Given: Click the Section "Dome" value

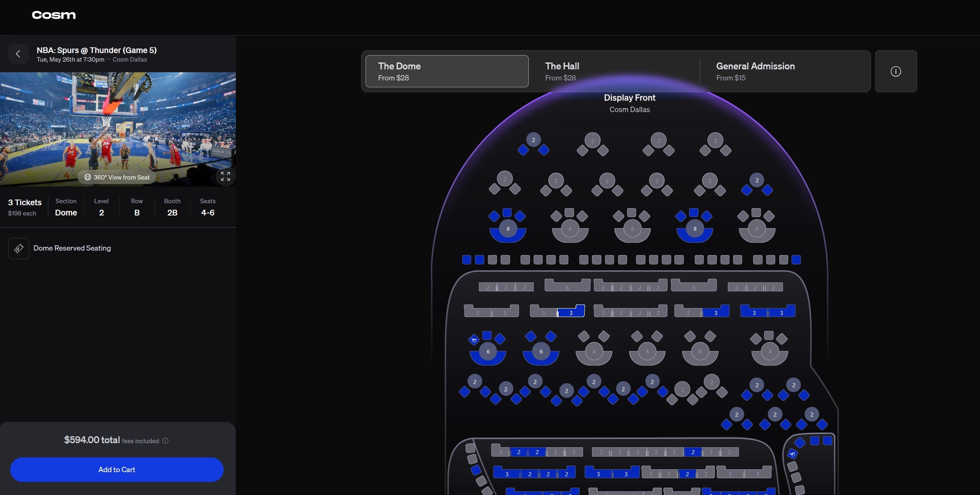Looking at the screenshot, I should coord(66,213).
